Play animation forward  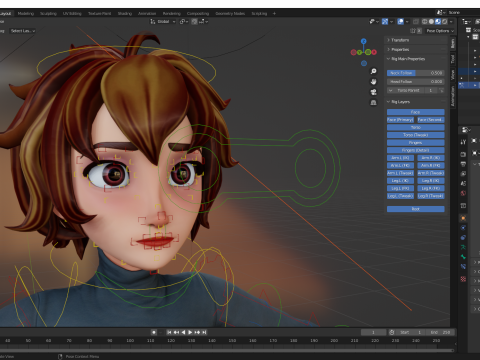tap(190, 332)
